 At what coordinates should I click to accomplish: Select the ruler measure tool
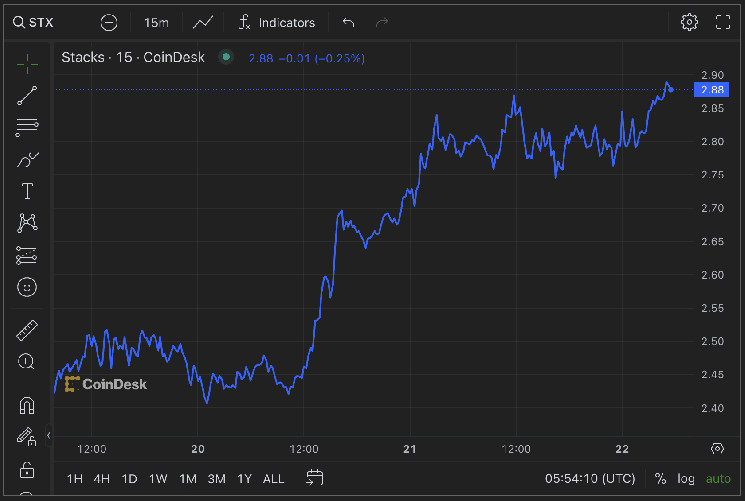pyautogui.click(x=27, y=330)
